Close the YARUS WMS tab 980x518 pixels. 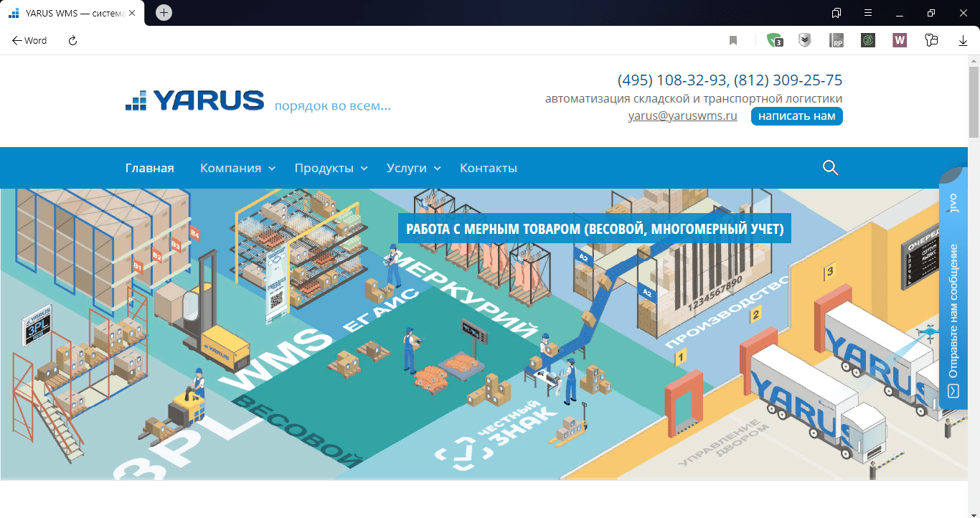[x=132, y=13]
